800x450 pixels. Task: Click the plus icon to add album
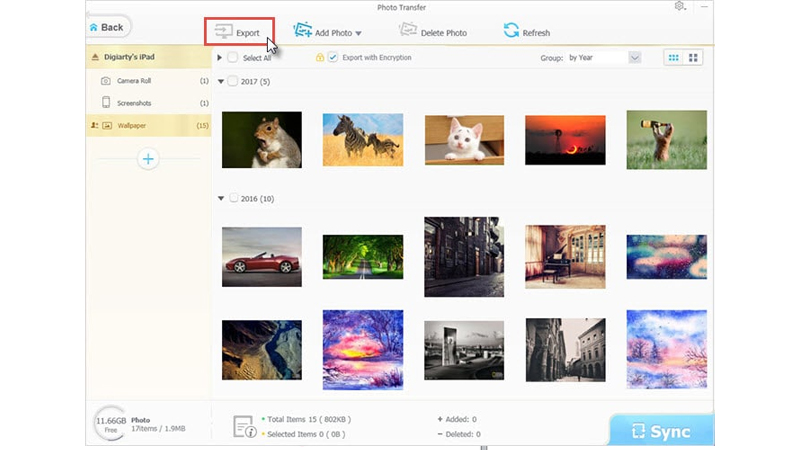tap(148, 158)
